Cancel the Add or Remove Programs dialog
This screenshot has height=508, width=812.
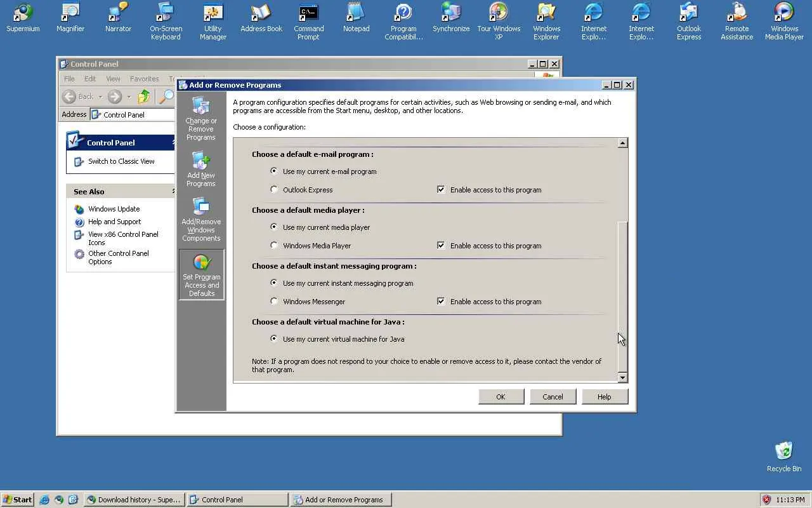pos(553,397)
